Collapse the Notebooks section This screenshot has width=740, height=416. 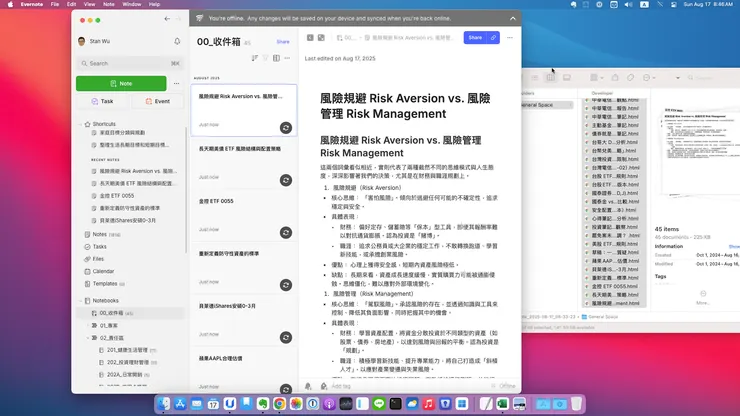coord(80,300)
